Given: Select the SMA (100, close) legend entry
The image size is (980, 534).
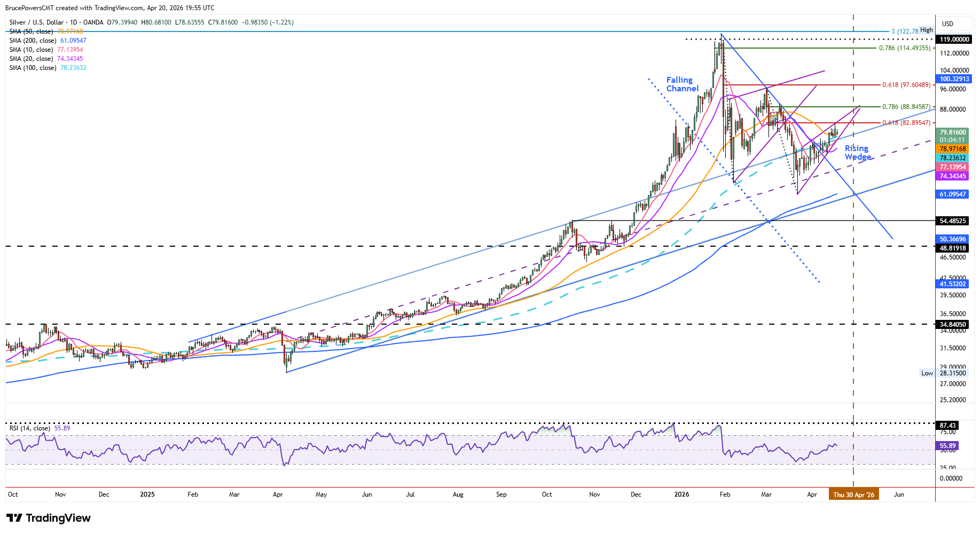Looking at the screenshot, I should 48,68.
